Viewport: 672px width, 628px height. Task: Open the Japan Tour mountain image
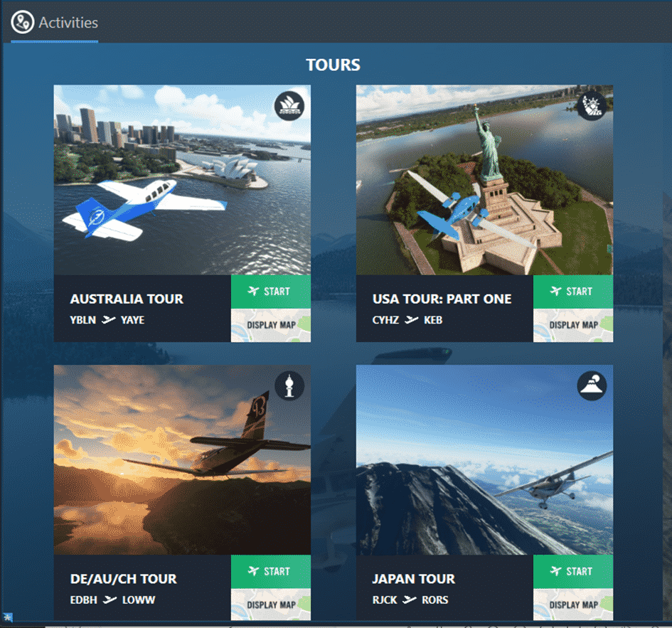485,460
